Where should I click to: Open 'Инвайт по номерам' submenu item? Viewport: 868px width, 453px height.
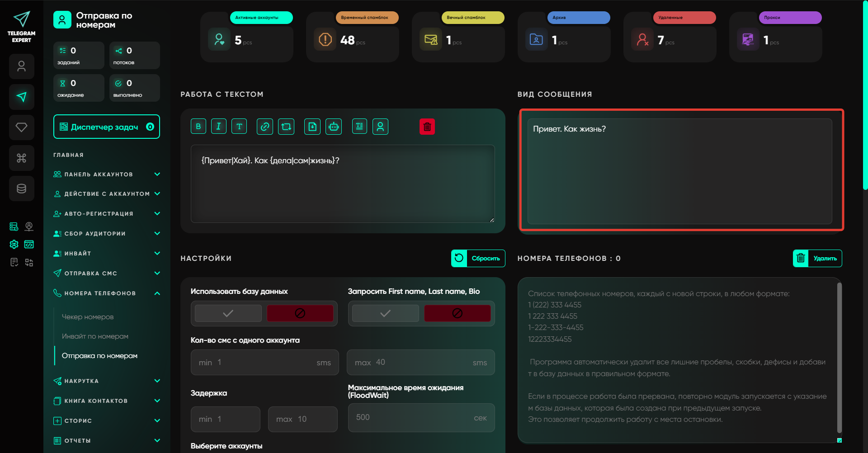95,336
